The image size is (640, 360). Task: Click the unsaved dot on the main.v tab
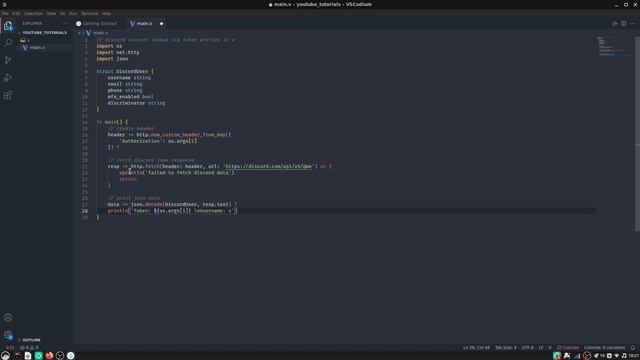161,24
